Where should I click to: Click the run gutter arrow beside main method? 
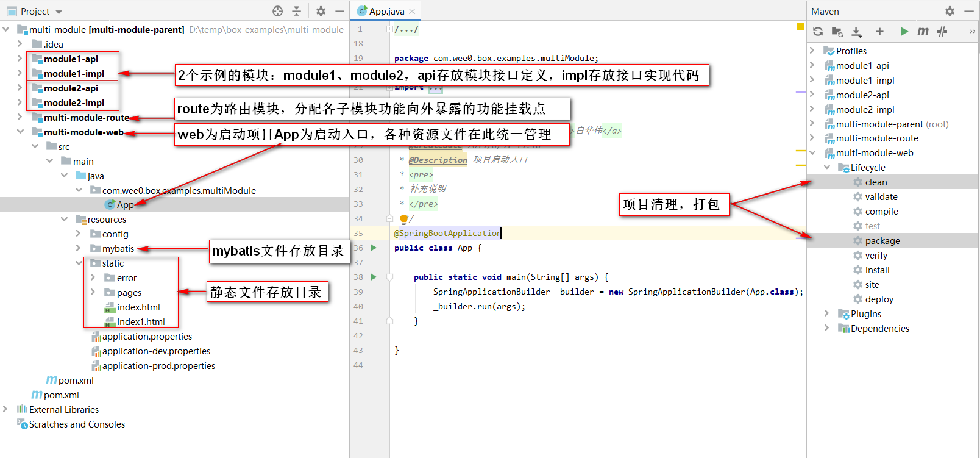click(x=374, y=277)
